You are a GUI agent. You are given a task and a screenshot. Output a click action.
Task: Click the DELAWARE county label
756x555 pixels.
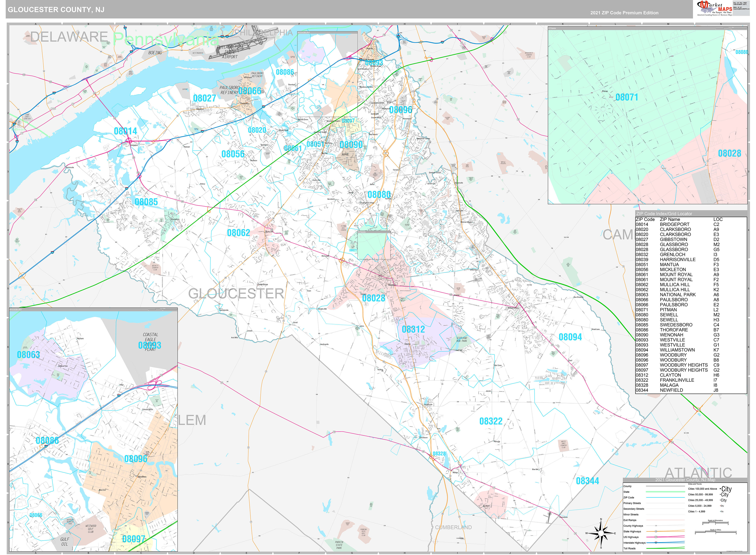point(69,37)
